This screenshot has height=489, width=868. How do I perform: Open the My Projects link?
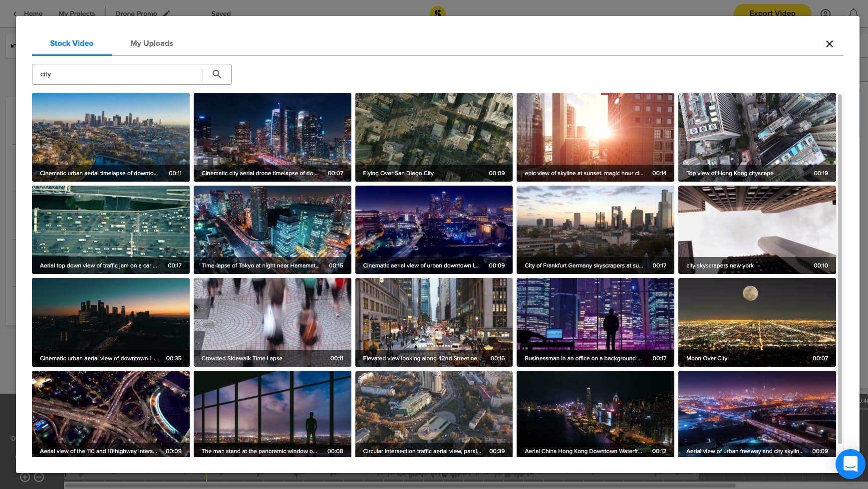point(76,13)
